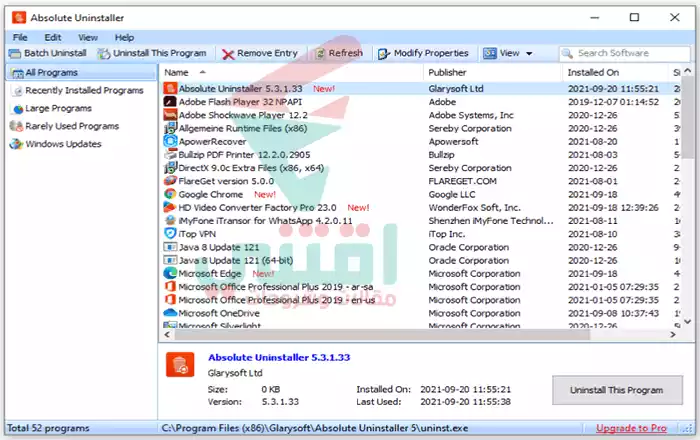Select Recently Installed Programs category
The width and height of the screenshot is (700, 440).
[84, 91]
